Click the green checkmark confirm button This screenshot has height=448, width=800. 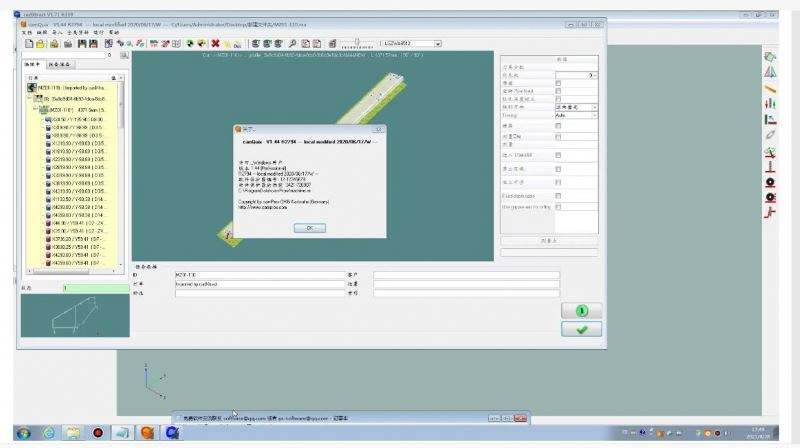point(581,330)
